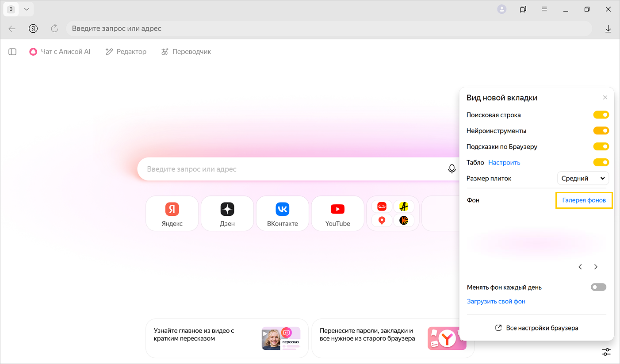Click the central search input field
This screenshot has width=620, height=364.
tap(292, 169)
